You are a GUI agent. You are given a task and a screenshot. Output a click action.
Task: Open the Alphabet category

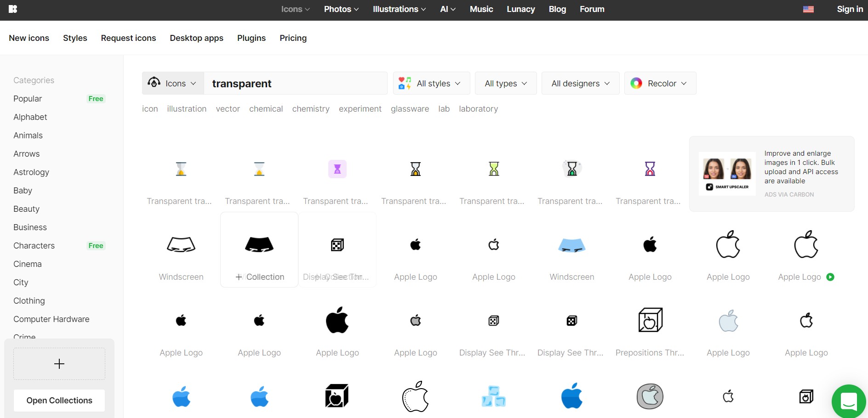point(30,117)
